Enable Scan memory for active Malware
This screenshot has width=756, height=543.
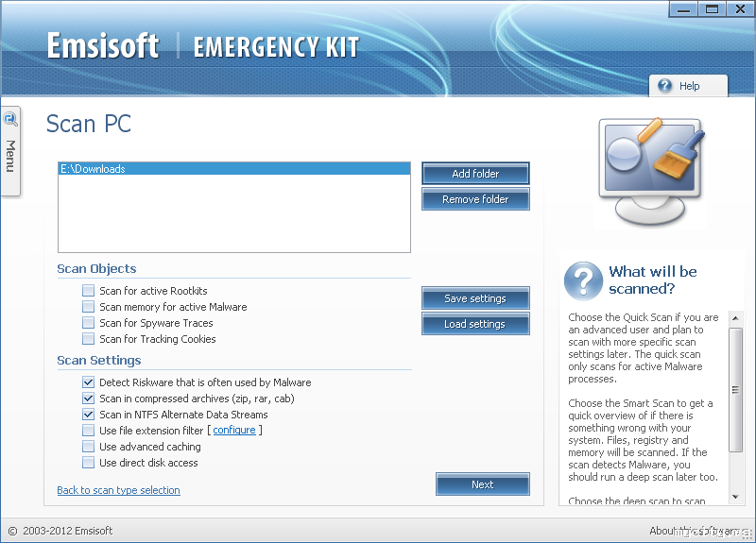tap(89, 307)
